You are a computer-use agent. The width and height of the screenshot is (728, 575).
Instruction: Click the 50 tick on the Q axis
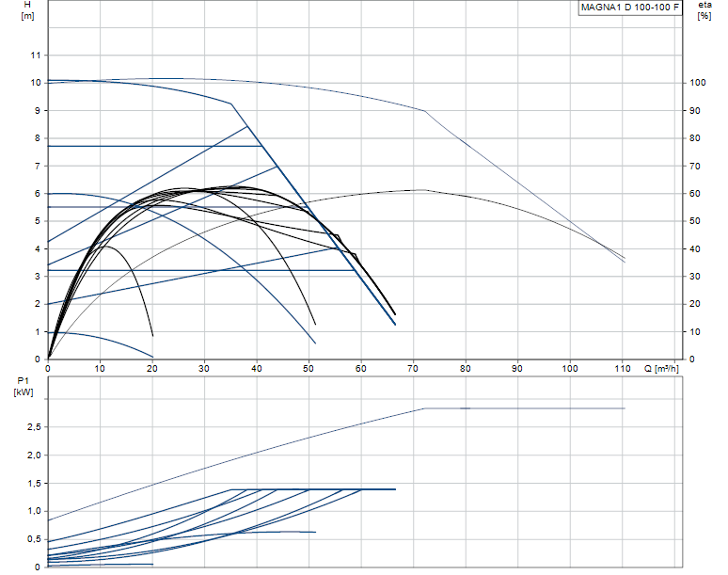pos(309,368)
